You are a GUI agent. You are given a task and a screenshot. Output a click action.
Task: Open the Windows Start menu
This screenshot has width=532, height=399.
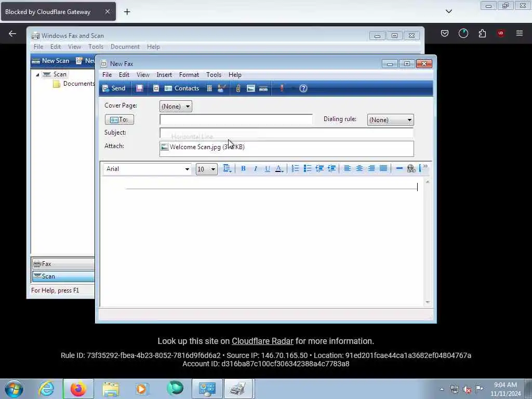[14, 389]
